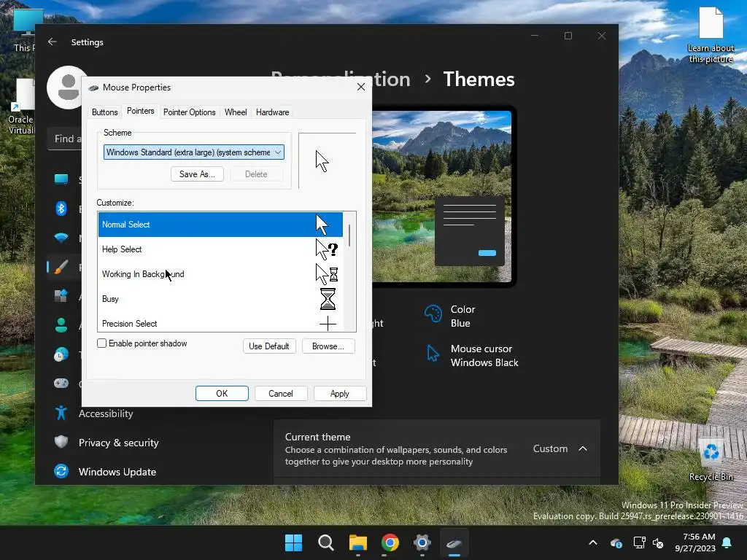Open notifications bell in taskbar
Viewport: 747px width, 560px height.
(727, 542)
